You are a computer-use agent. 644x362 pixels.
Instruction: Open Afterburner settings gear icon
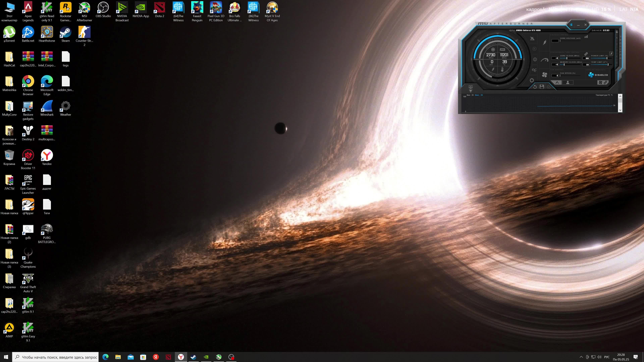coord(532,80)
